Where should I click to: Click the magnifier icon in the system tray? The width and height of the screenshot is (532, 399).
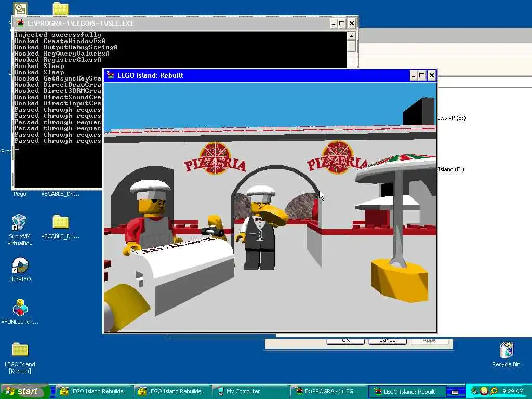tap(494, 391)
